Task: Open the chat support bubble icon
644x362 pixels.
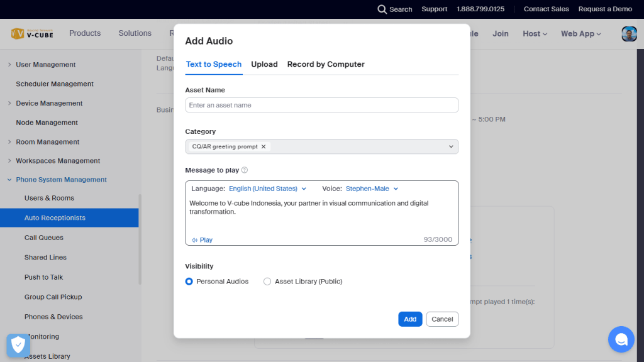Action: tap(621, 339)
